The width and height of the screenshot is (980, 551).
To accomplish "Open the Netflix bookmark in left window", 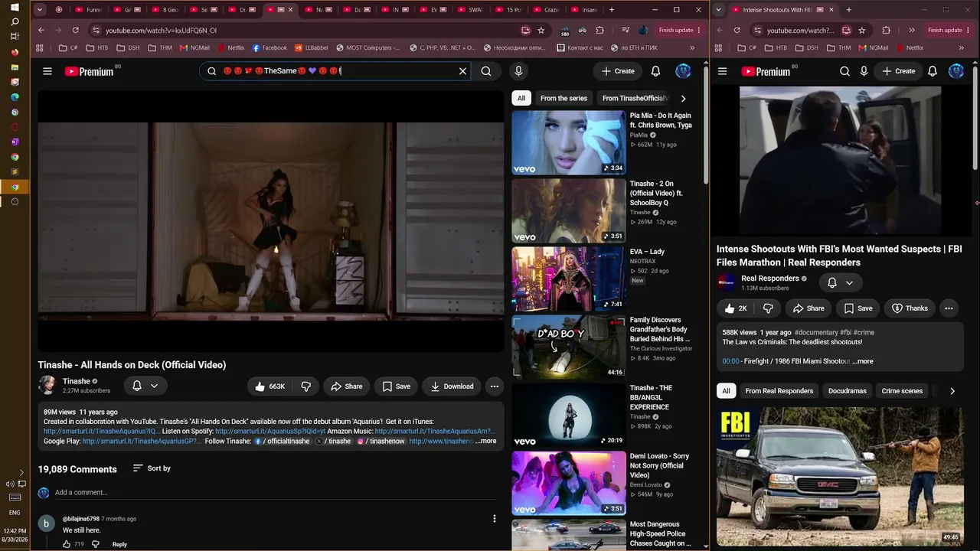I will [230, 47].
